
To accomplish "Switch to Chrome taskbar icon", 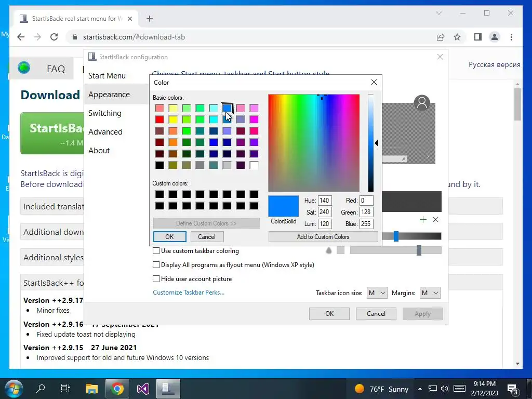I will (x=117, y=389).
